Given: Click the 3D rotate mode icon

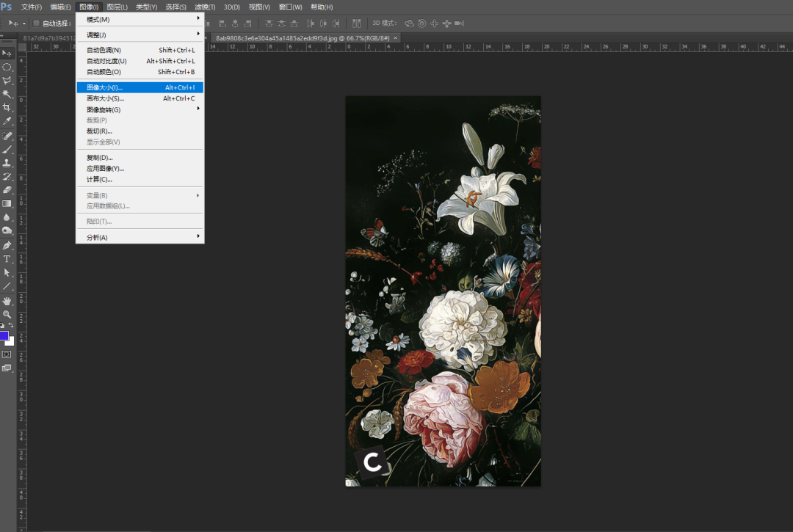Looking at the screenshot, I should pyautogui.click(x=409, y=23).
